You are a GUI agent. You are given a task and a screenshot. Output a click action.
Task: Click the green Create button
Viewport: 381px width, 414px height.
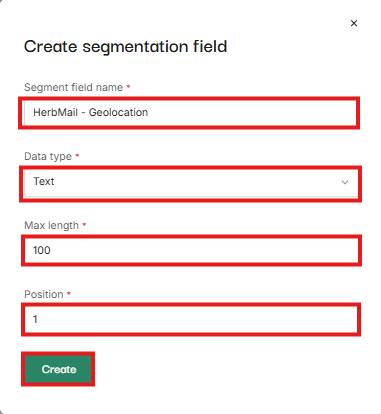[x=58, y=369]
